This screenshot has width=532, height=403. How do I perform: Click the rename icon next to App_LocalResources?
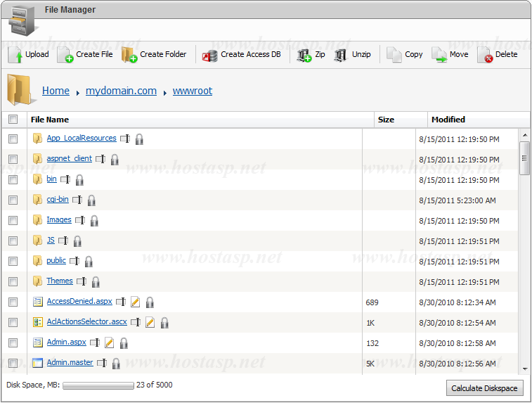[x=125, y=139]
